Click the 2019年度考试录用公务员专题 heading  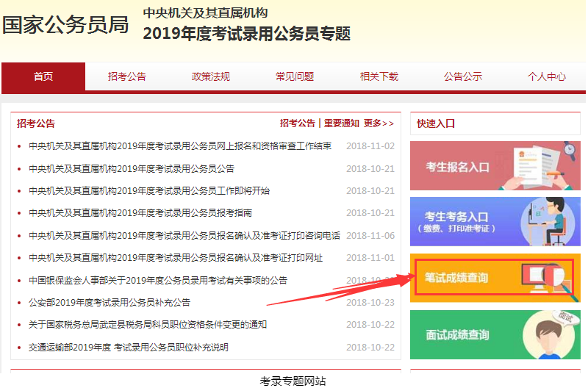247,33
